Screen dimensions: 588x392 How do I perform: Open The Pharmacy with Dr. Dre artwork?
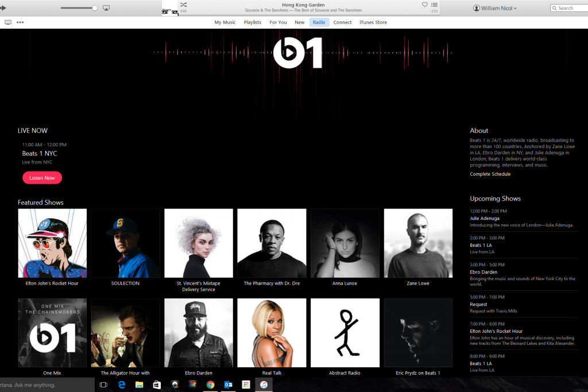pos(272,243)
